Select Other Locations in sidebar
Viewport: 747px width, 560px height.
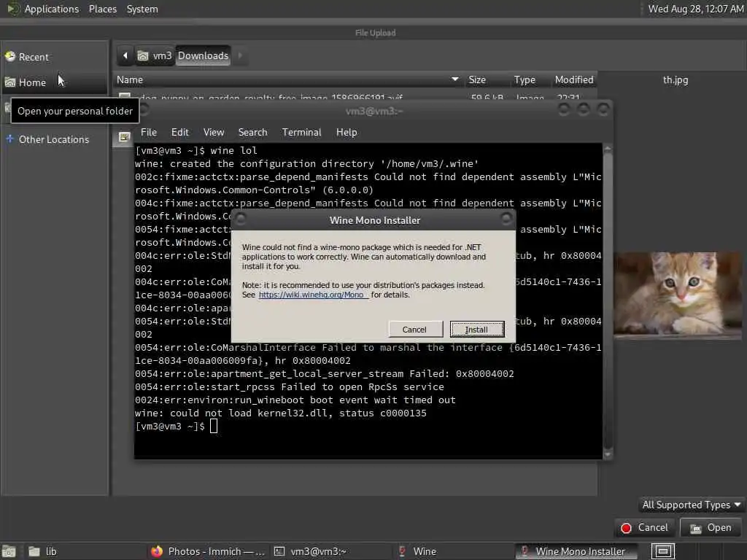tap(54, 139)
